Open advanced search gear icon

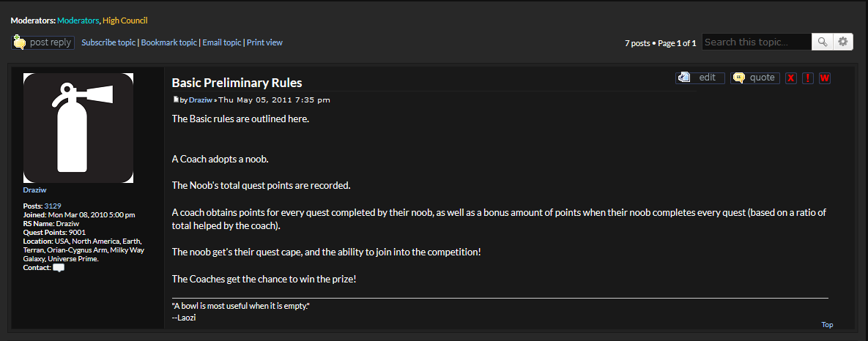[x=842, y=42]
